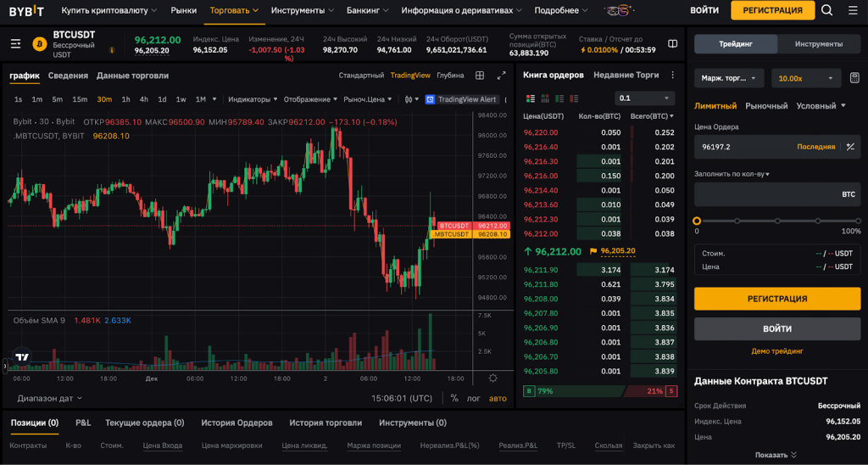The height and width of the screenshot is (465, 868).
Task: Show both bids and asks order book view
Action: tap(531, 98)
